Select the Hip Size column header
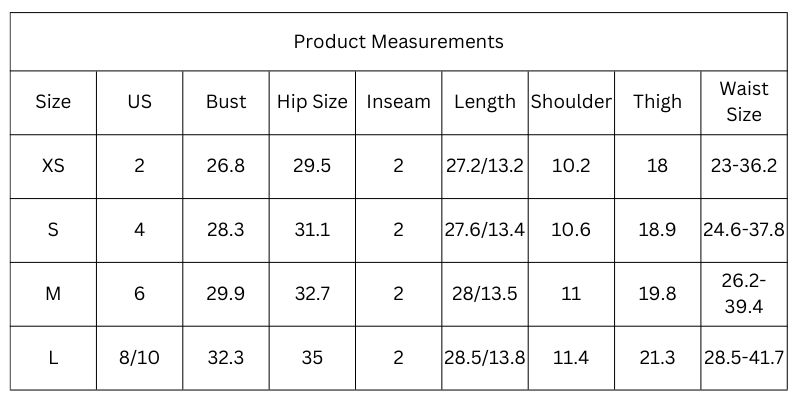The width and height of the screenshot is (800, 400). point(312,102)
